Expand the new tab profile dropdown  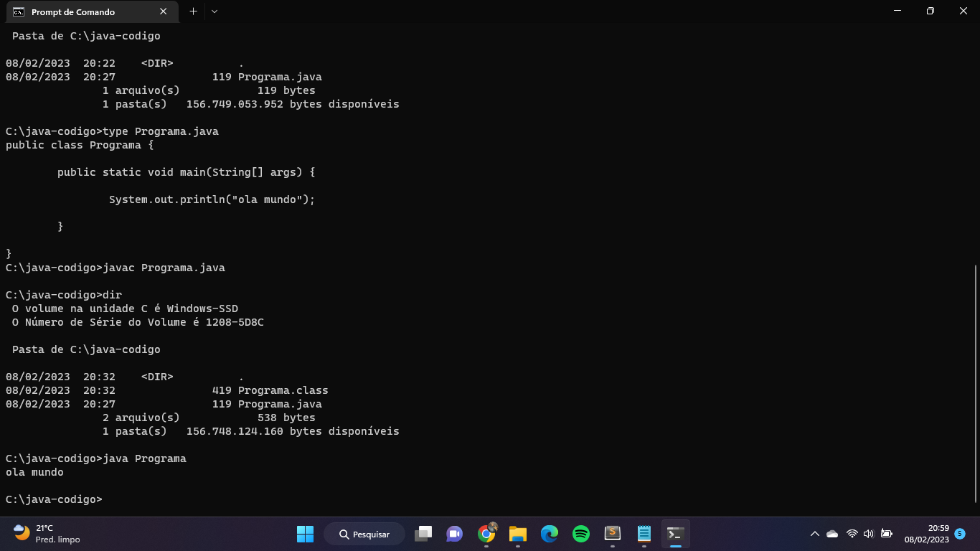[x=215, y=11]
